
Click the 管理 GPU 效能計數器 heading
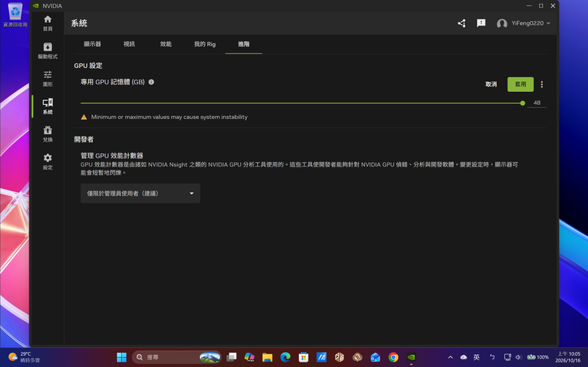click(112, 155)
